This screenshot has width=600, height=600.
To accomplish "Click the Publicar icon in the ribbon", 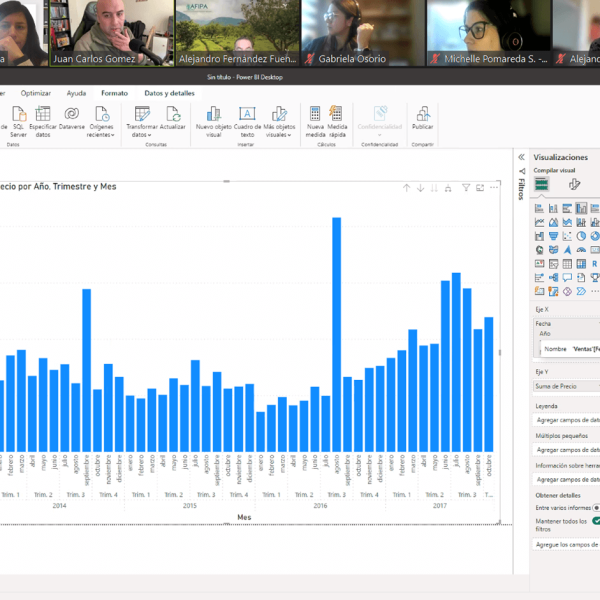I will click(422, 113).
